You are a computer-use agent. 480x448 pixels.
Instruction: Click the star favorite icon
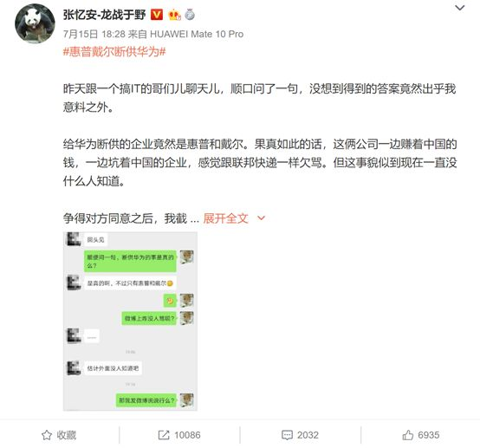click(47, 435)
